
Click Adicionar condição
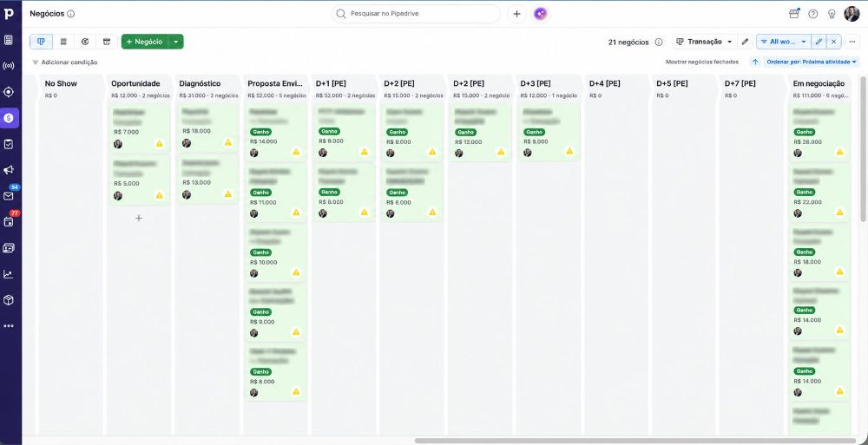click(65, 62)
